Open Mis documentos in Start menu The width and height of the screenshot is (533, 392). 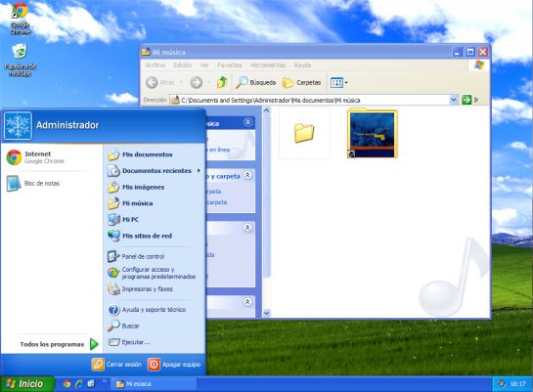pyautogui.click(x=140, y=154)
